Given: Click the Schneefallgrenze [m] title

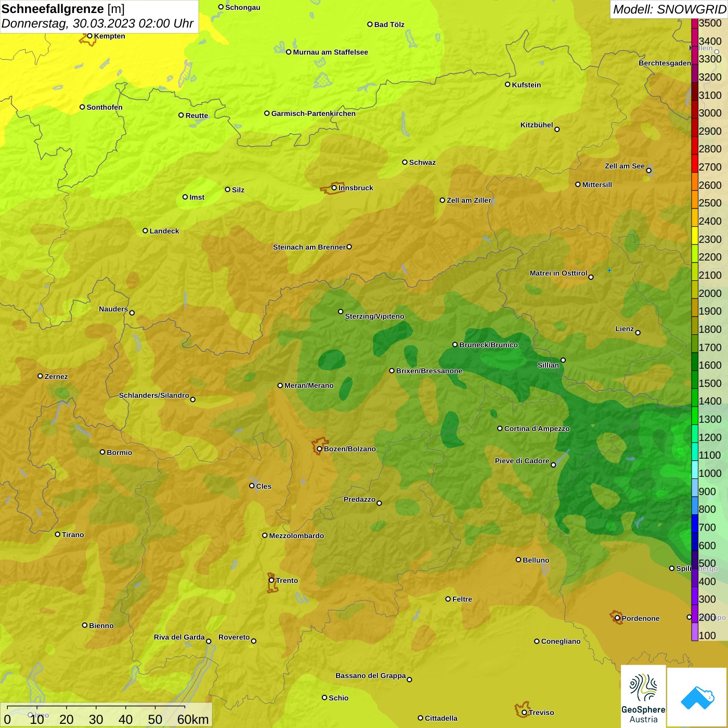Looking at the screenshot, I should [63, 9].
